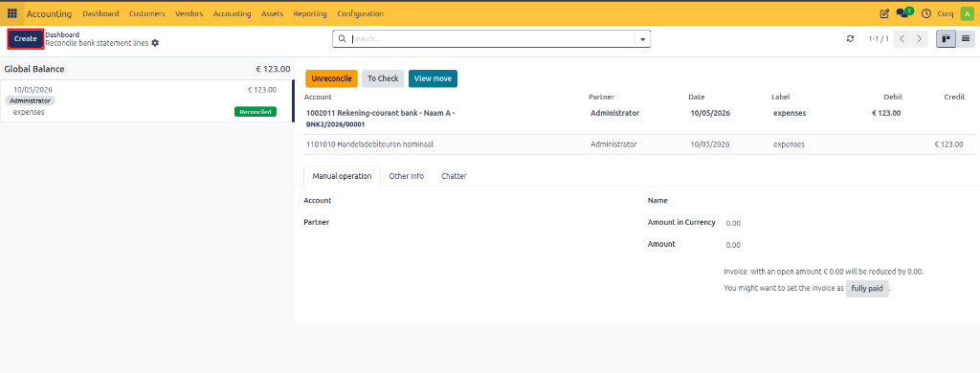
Task: Open the edit pencil icon in top bar
Action: pos(884,13)
